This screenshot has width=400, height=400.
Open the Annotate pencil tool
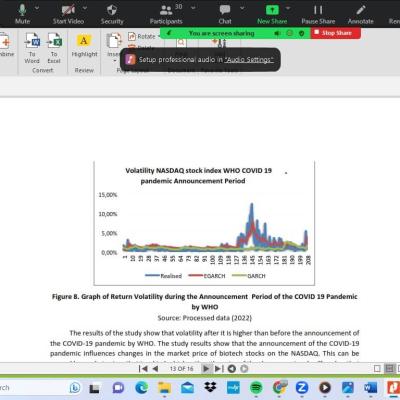click(361, 13)
